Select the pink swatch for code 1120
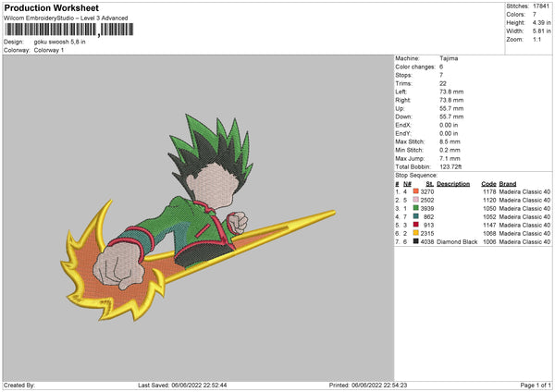This screenshot has height=392, width=555. (417, 200)
